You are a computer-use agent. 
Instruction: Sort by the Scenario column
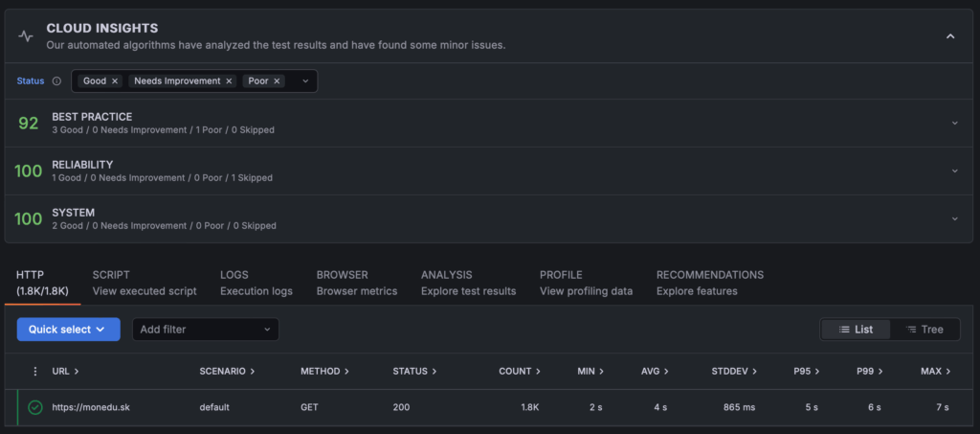click(228, 372)
